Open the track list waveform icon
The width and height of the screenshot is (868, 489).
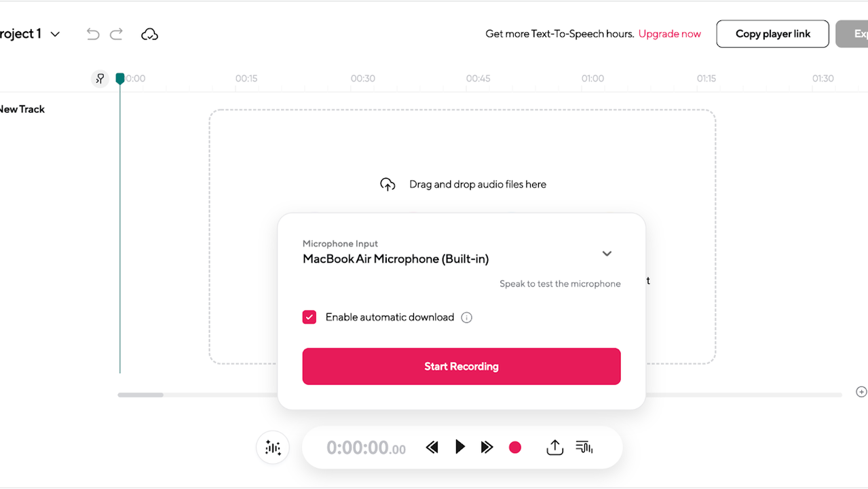[x=584, y=447]
